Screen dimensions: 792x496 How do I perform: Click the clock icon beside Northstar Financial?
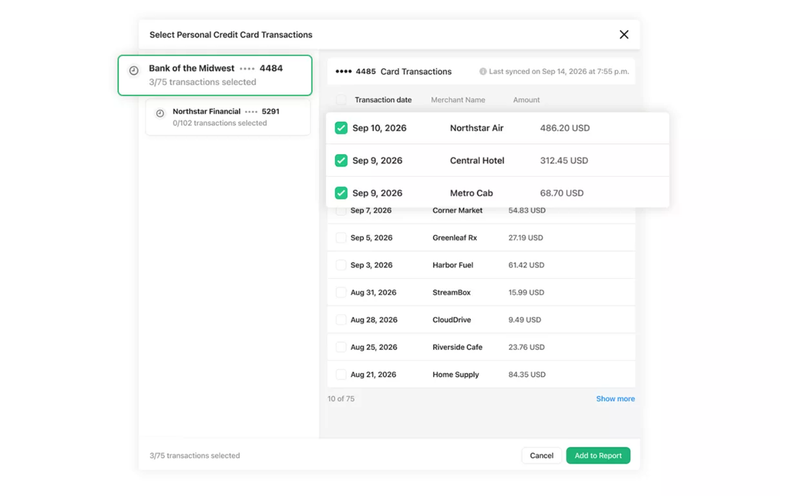click(x=160, y=113)
